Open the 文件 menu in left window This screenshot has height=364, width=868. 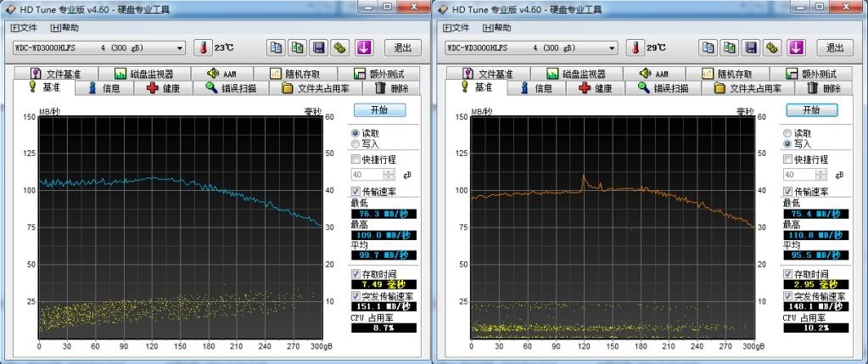[x=25, y=28]
